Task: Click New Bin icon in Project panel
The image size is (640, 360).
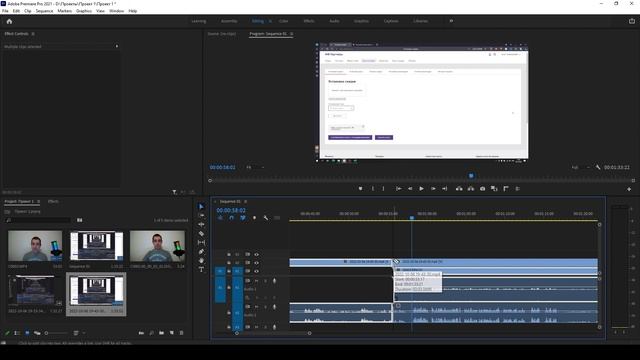Action: point(161,333)
